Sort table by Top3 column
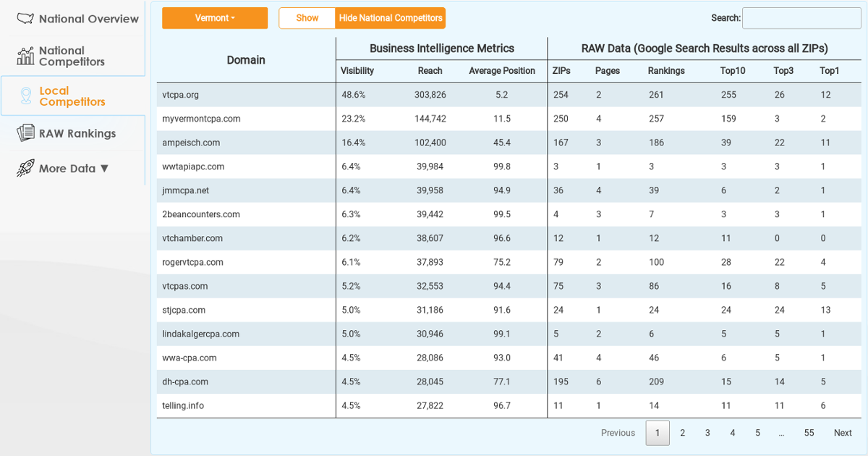This screenshot has height=456, width=868. tap(783, 71)
